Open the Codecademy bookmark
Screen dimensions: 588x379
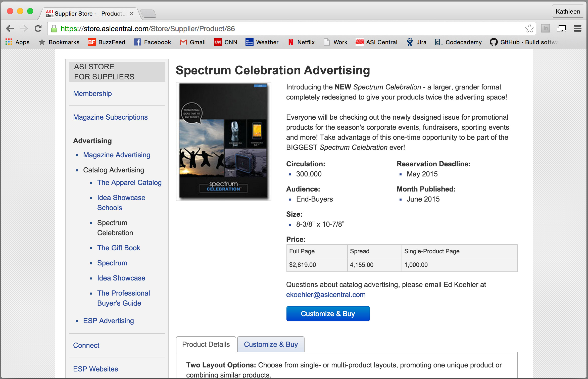(458, 42)
